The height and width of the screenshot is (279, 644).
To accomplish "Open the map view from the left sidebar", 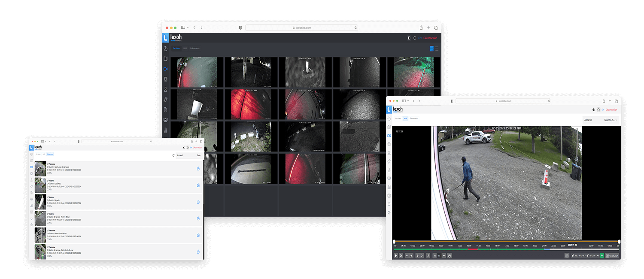I will (165, 58).
